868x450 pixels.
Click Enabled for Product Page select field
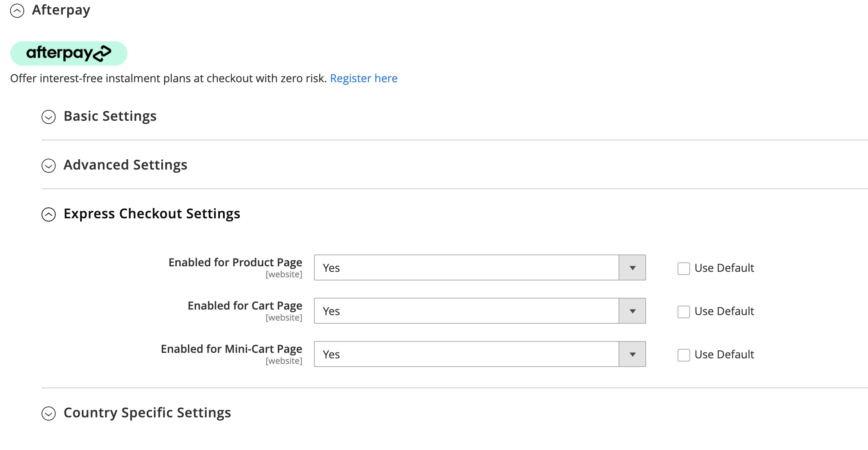(x=466, y=268)
